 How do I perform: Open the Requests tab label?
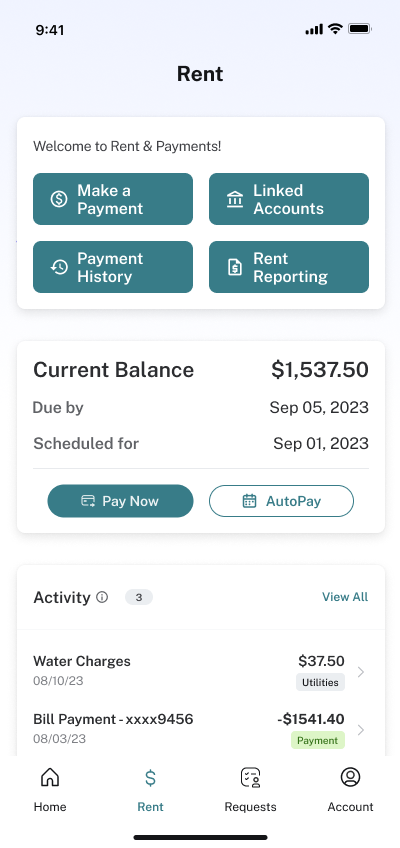point(250,807)
